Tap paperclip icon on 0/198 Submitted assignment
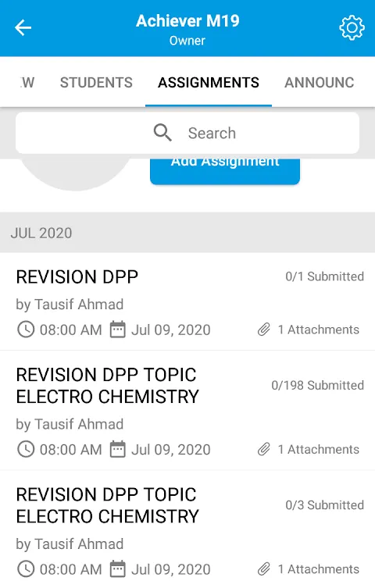 click(x=264, y=449)
